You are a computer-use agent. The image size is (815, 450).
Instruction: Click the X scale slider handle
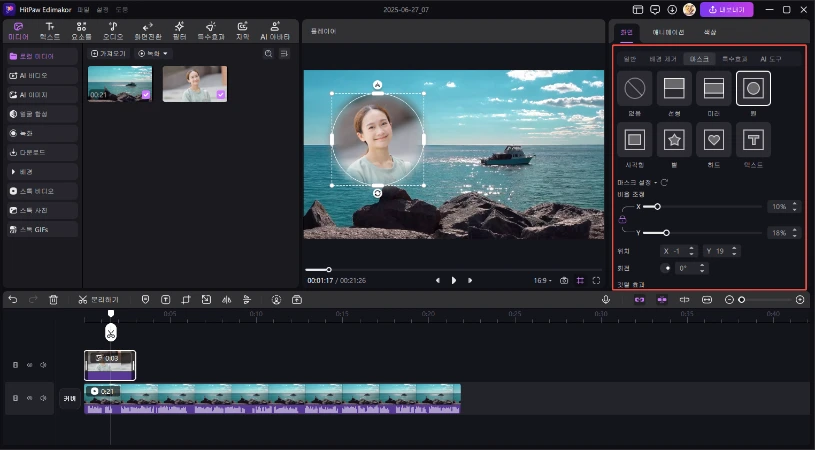click(x=657, y=207)
